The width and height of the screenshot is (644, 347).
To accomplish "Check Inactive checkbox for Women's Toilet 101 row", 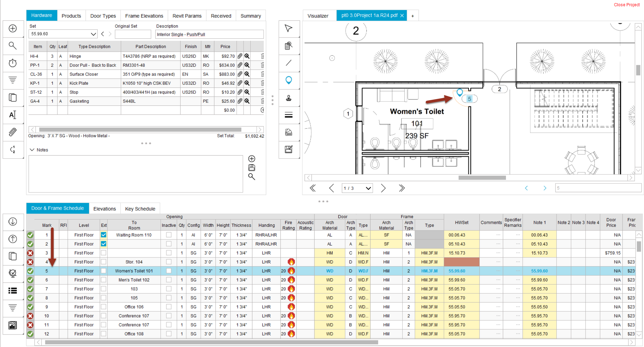I will (169, 271).
